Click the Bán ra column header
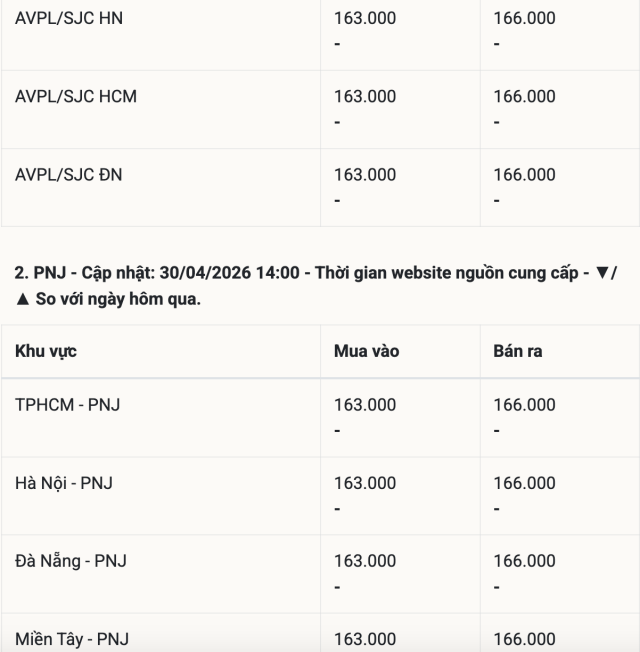This screenshot has height=652, width=640. (x=518, y=352)
